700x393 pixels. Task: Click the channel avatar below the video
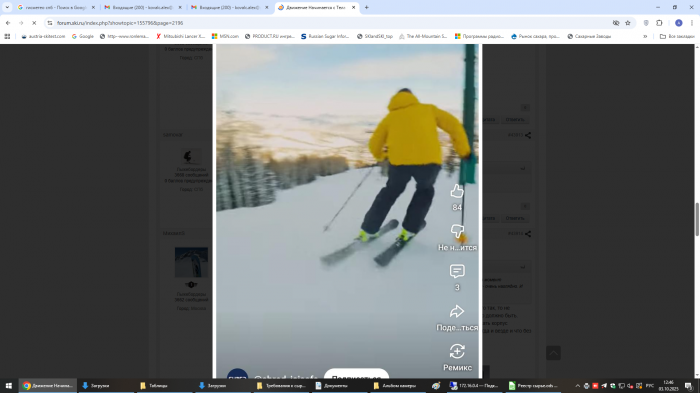[x=238, y=374]
